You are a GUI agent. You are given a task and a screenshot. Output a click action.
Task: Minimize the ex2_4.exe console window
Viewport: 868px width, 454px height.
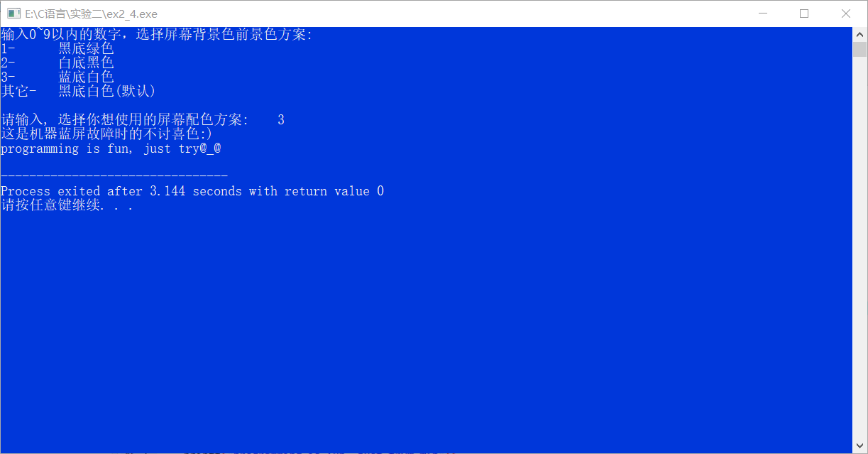[763, 13]
